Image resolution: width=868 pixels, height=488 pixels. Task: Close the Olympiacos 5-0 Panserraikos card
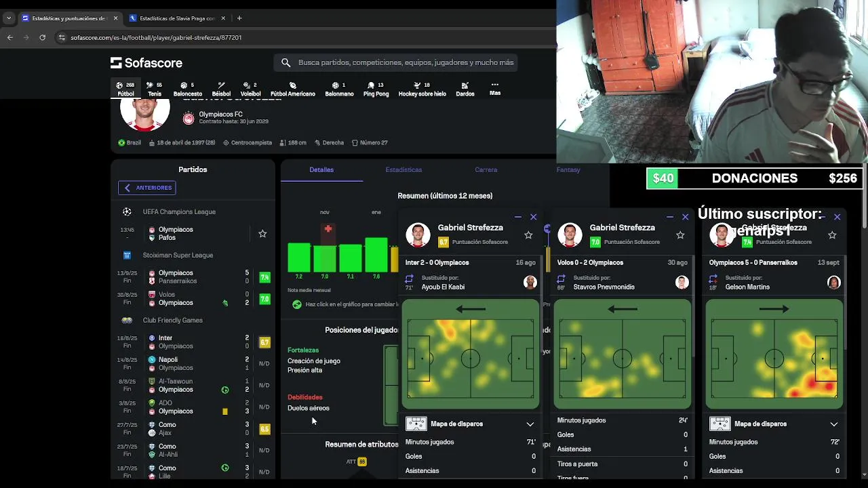point(837,217)
